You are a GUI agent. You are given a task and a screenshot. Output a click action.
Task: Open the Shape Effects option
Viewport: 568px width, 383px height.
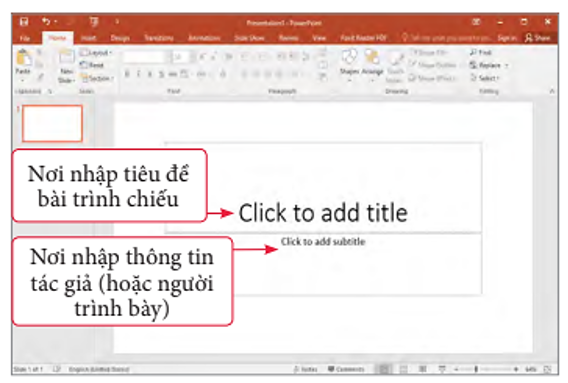click(433, 78)
